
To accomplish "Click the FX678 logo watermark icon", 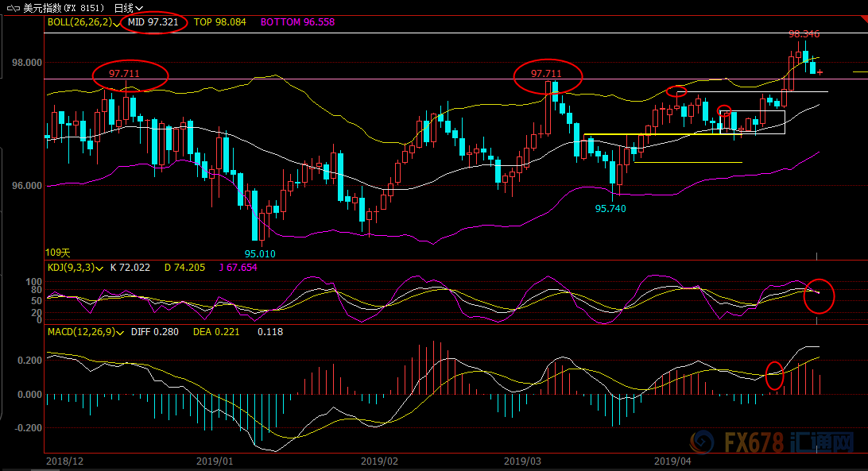I will tap(702, 441).
